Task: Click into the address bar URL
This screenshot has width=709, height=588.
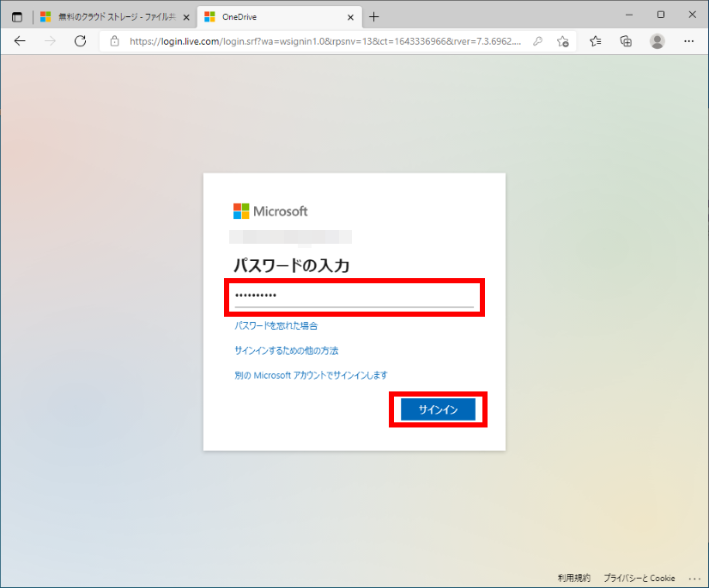Action: click(325, 41)
